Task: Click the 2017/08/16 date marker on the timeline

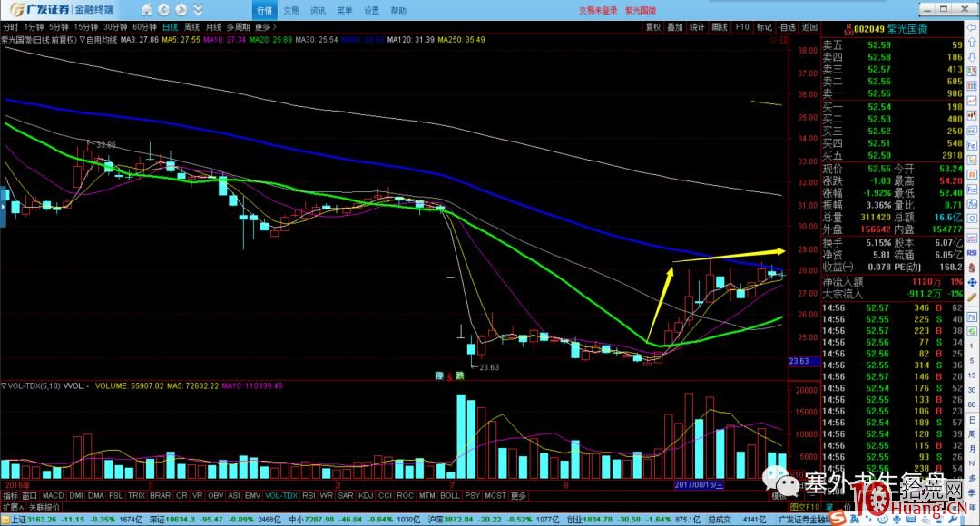Action: coord(699,485)
